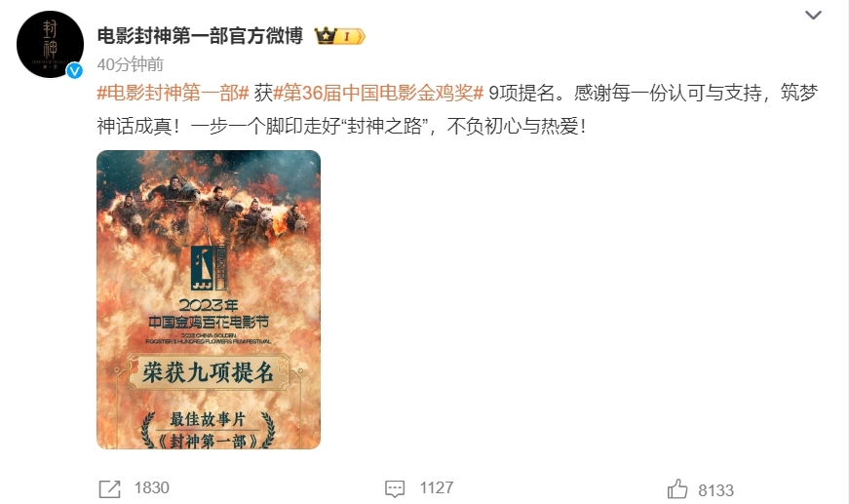The image size is (849, 504).
Task: Open hashtag #电影封神第一部#
Action: click(173, 94)
